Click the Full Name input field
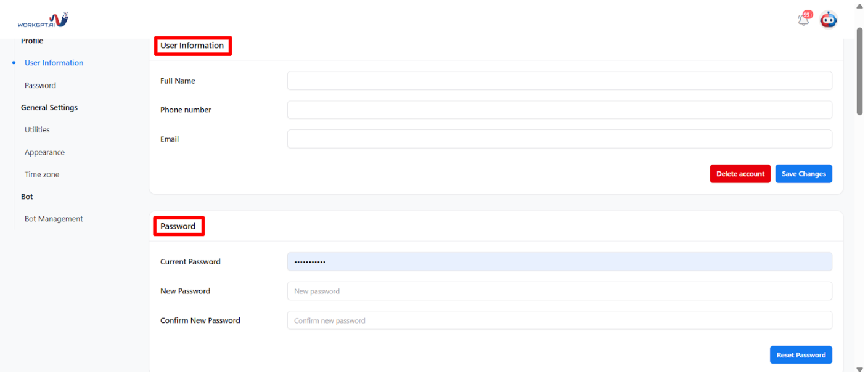Image resolution: width=868 pixels, height=379 pixels. pos(559,81)
